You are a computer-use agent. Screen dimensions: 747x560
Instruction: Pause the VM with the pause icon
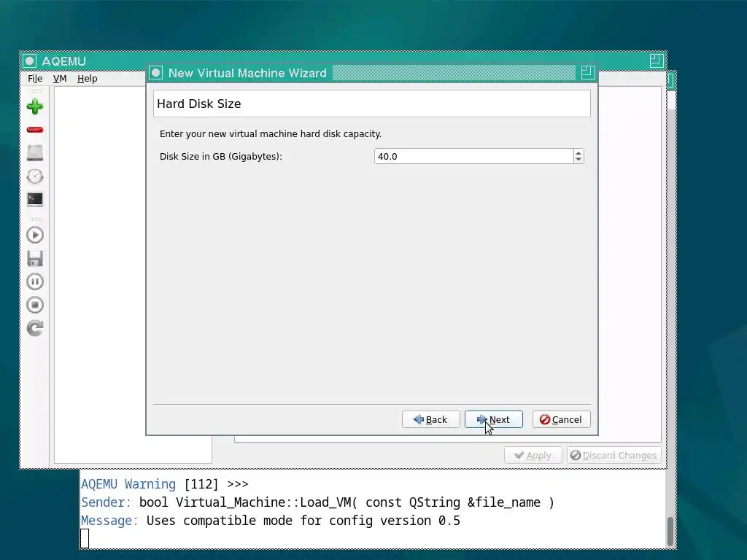(35, 281)
